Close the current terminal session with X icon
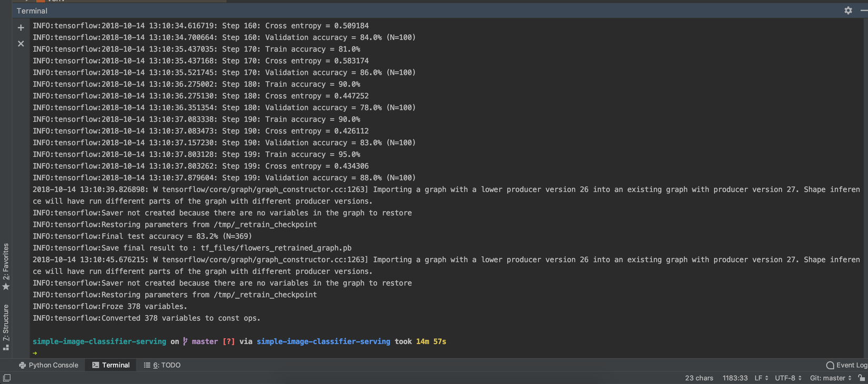The image size is (868, 384). click(21, 44)
